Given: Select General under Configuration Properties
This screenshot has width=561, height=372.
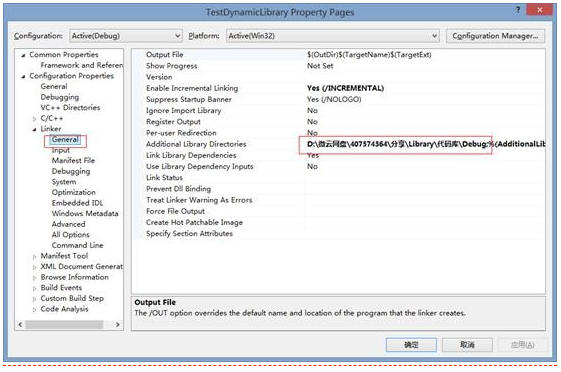Looking at the screenshot, I should coord(54,86).
